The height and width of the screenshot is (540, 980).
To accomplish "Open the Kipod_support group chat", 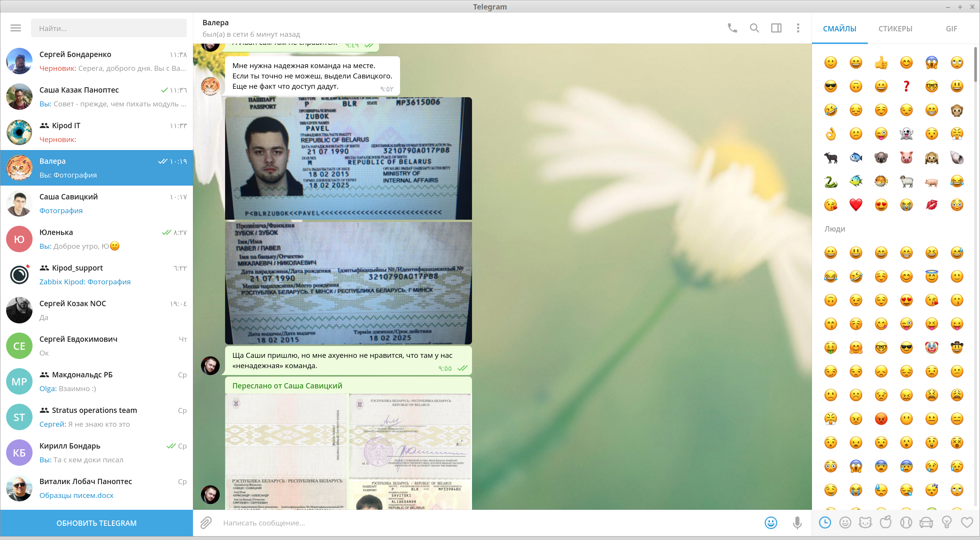I will click(x=96, y=275).
